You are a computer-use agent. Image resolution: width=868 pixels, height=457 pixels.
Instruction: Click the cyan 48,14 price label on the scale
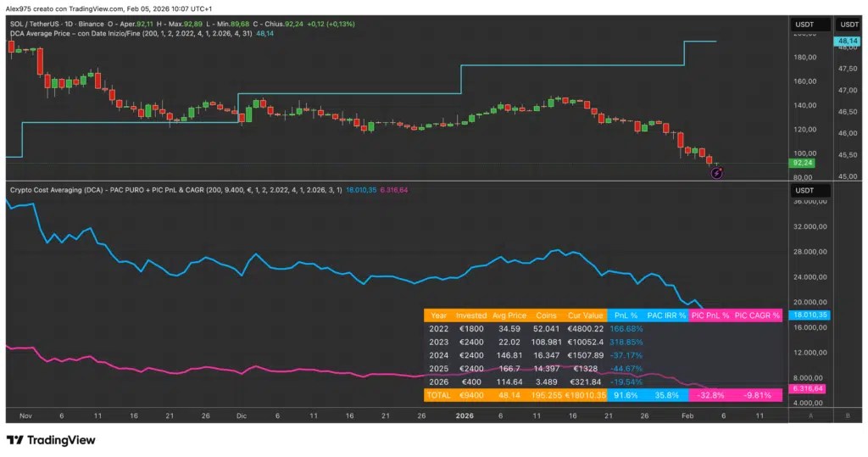847,41
